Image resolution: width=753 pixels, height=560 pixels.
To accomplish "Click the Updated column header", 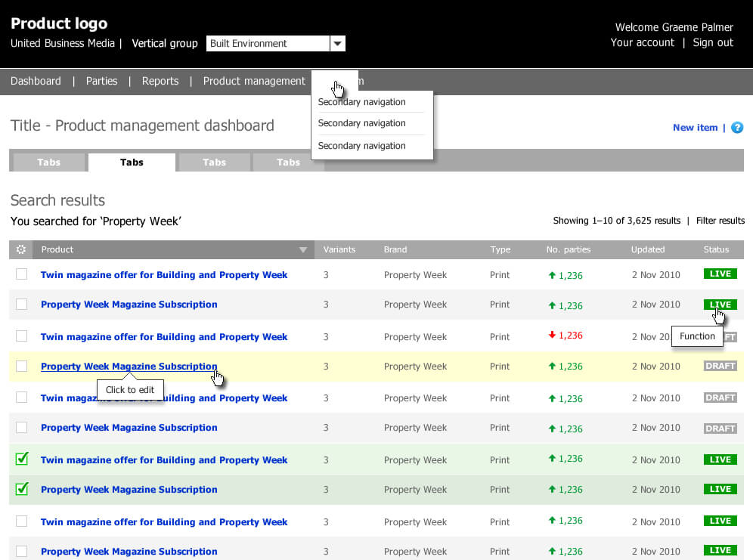I will click(x=648, y=249).
